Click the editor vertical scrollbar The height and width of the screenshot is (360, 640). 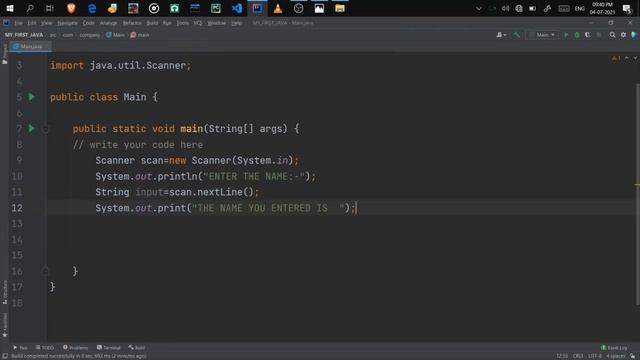click(x=637, y=194)
